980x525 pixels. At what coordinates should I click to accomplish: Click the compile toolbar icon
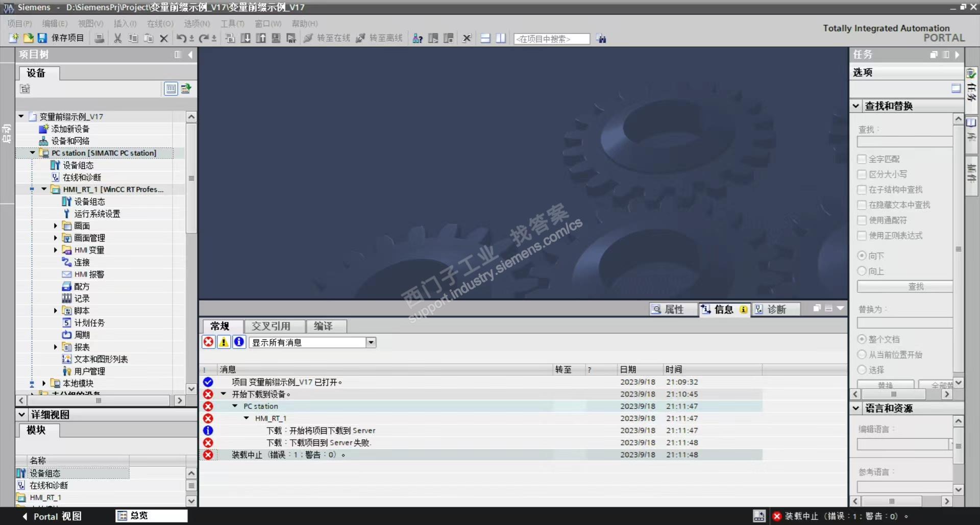[230, 38]
